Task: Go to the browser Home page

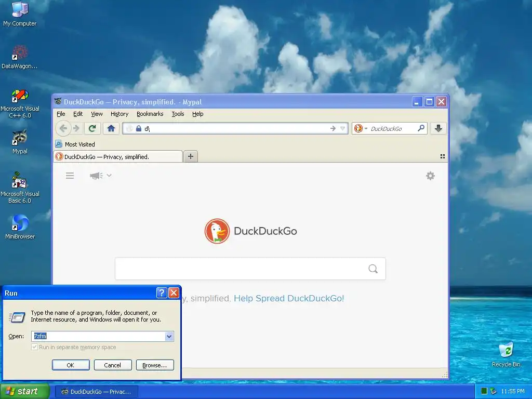Action: pyautogui.click(x=111, y=128)
